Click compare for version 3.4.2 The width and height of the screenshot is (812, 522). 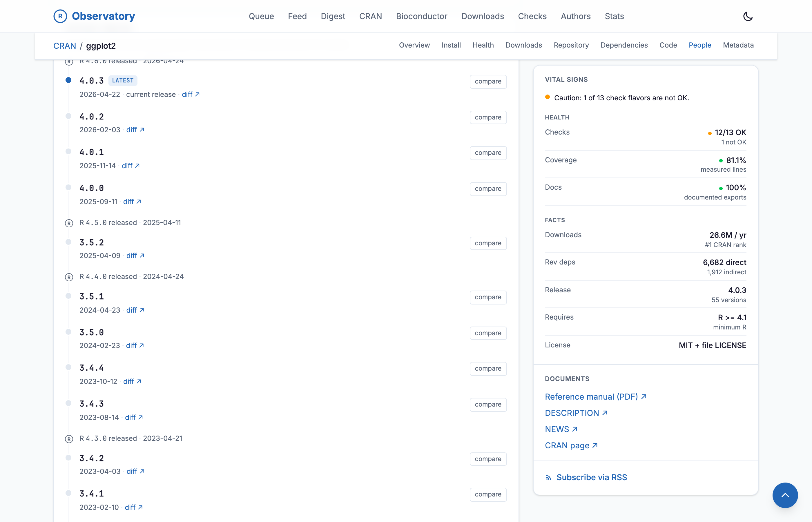click(488, 459)
